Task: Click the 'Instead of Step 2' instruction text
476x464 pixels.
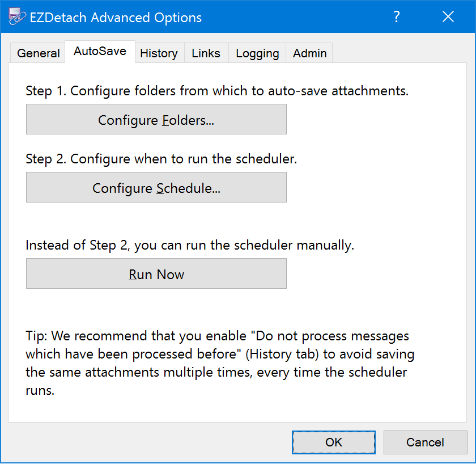Action: 190,245
